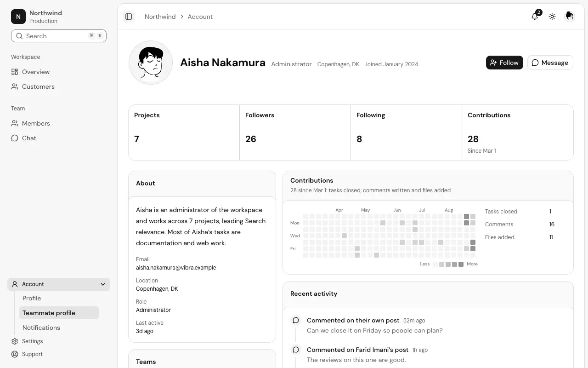Click the Chat bubble icon
Screen dimensions: 588x368
[15, 138]
